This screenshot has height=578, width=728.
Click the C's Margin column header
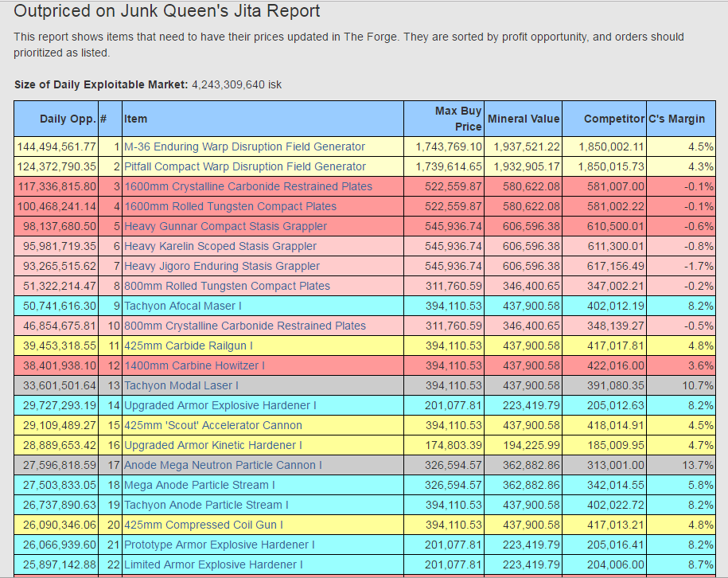[681, 119]
